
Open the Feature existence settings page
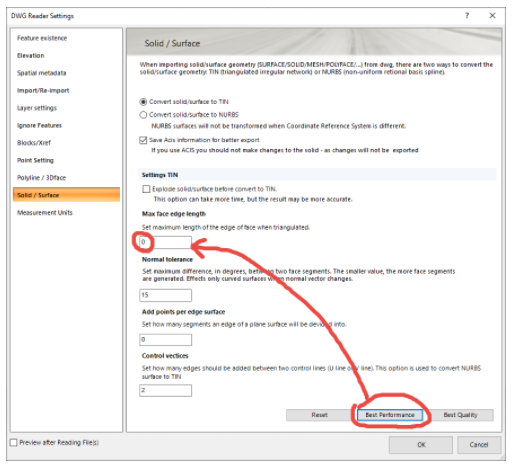[42, 38]
